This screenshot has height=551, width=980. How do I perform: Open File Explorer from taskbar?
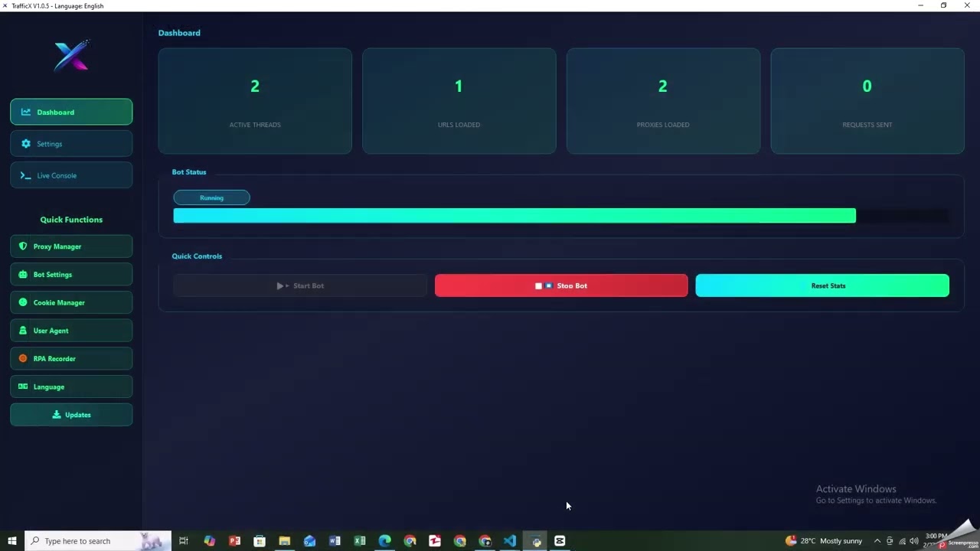[285, 541]
